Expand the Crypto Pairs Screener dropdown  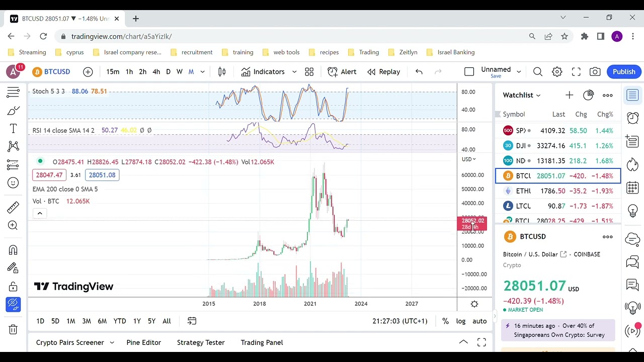pyautogui.click(x=112, y=342)
